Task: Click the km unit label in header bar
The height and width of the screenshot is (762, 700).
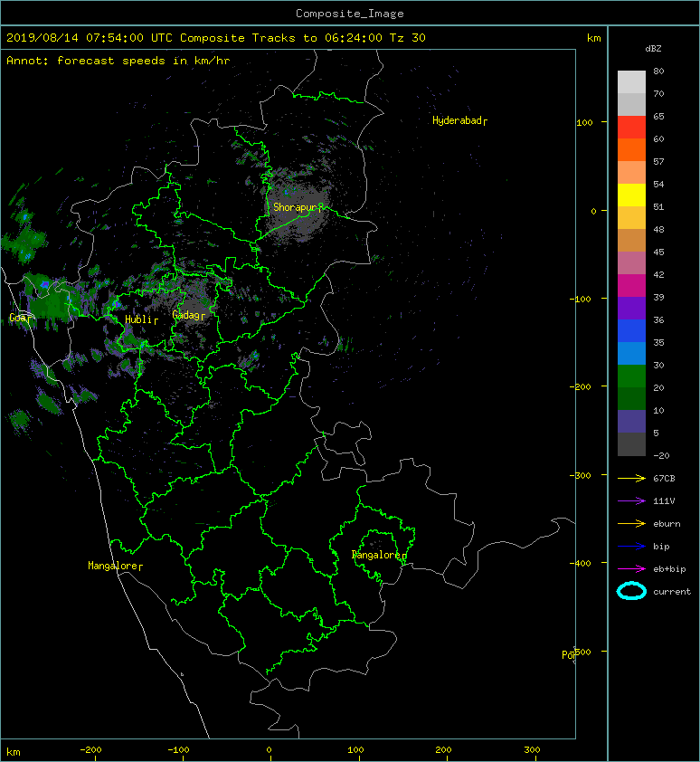Action: (x=593, y=38)
